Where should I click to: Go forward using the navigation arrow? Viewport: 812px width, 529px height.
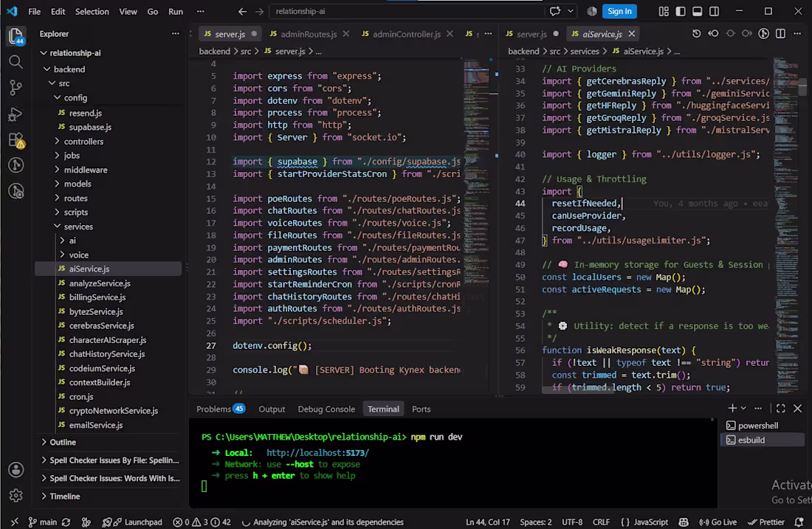(259, 11)
